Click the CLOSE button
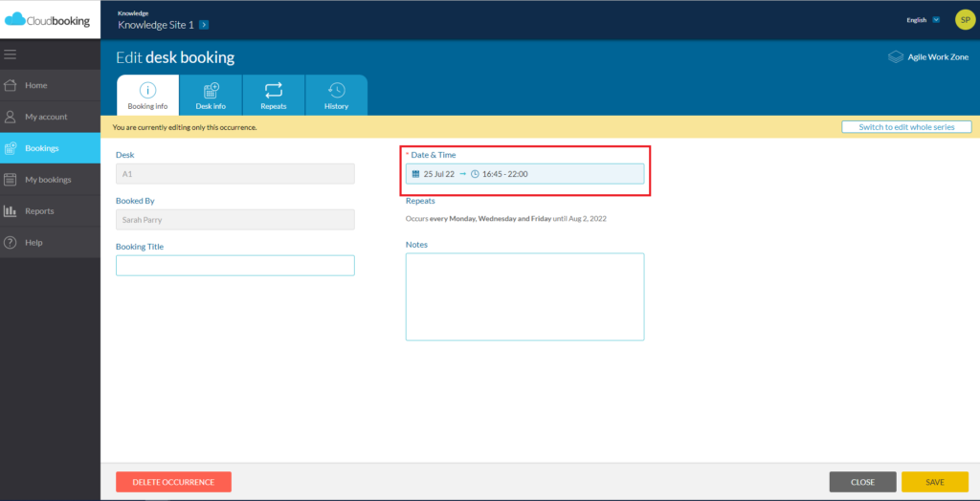 coord(862,482)
